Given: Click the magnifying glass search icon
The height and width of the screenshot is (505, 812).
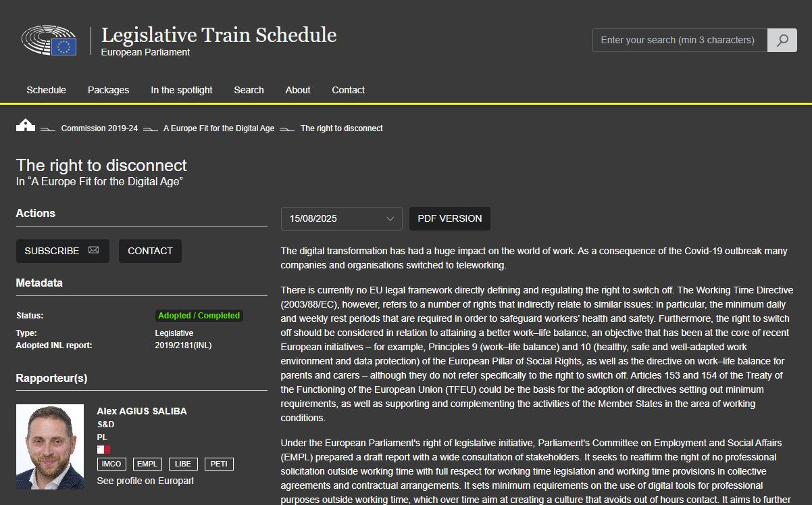Looking at the screenshot, I should coord(782,40).
